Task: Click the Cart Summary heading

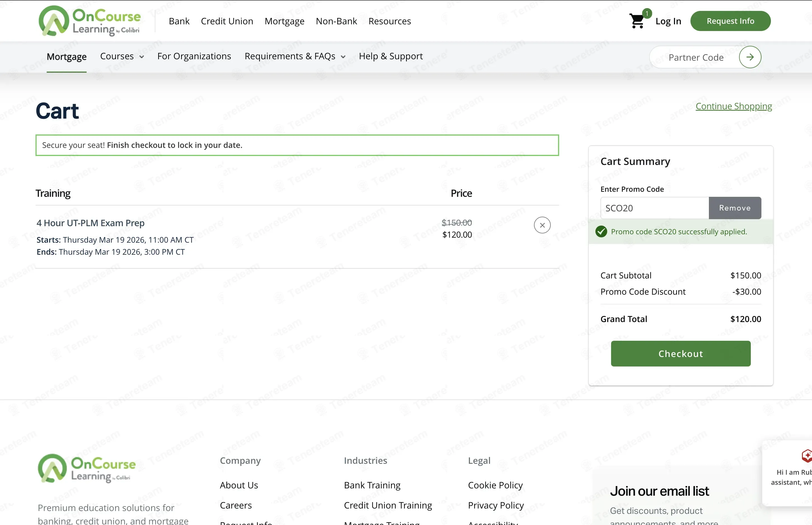Action: [635, 161]
